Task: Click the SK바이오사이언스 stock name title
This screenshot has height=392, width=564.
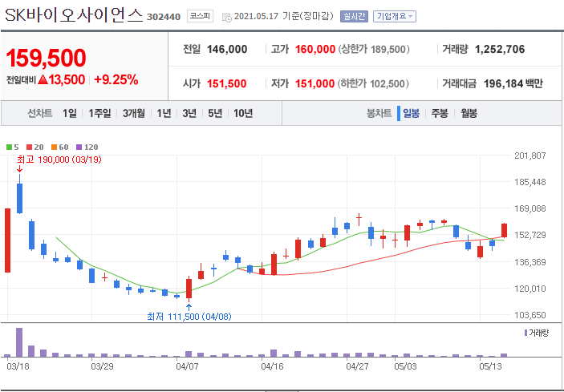Action: coord(74,14)
